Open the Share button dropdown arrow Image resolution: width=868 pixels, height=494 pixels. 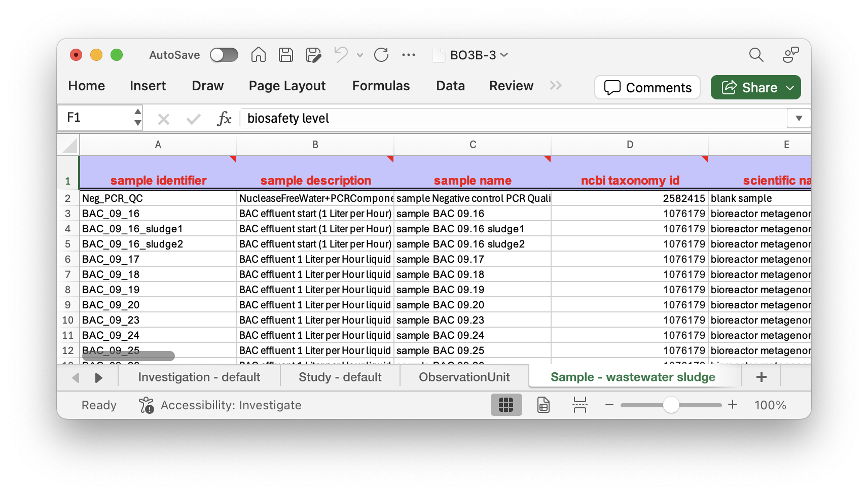pyautogui.click(x=790, y=88)
